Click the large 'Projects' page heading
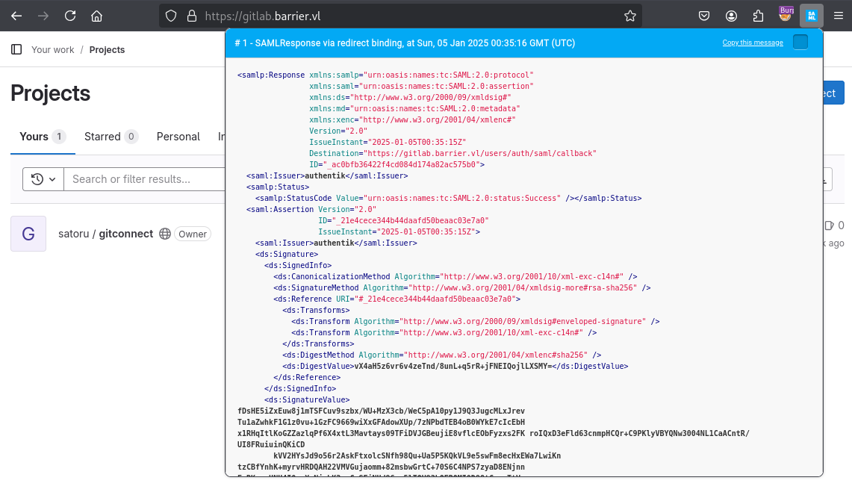852x504 pixels. (x=51, y=93)
